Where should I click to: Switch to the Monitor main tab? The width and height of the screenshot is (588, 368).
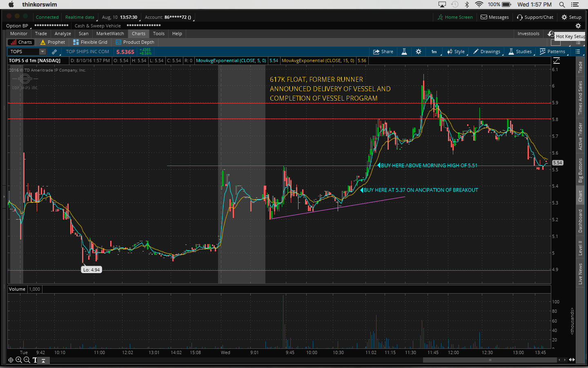tap(19, 34)
